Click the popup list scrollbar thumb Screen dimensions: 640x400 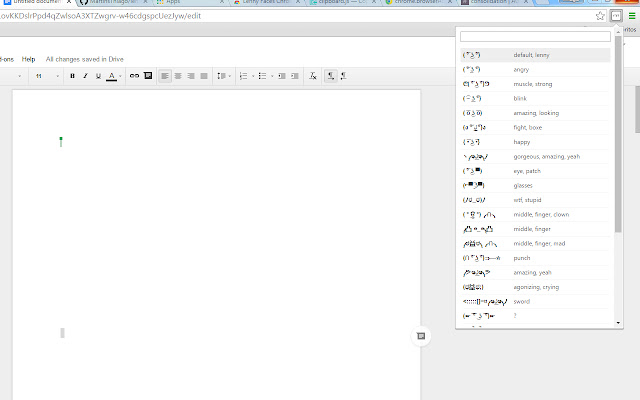tap(618, 134)
